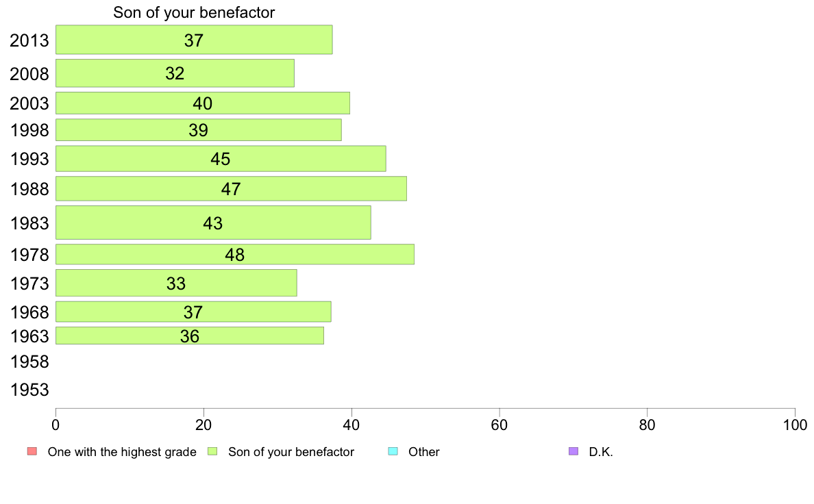Select the 1978 bar showing 48
Viewport: 814px width, 504px height.
[235, 254]
